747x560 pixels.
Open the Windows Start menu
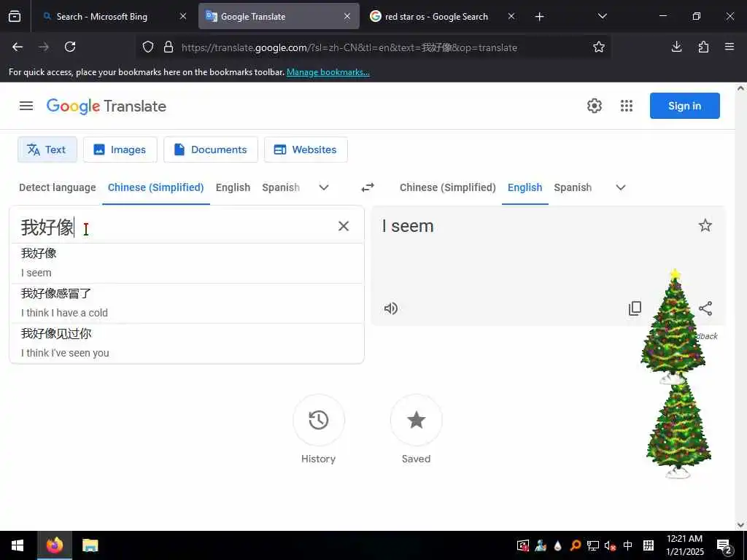(18, 545)
